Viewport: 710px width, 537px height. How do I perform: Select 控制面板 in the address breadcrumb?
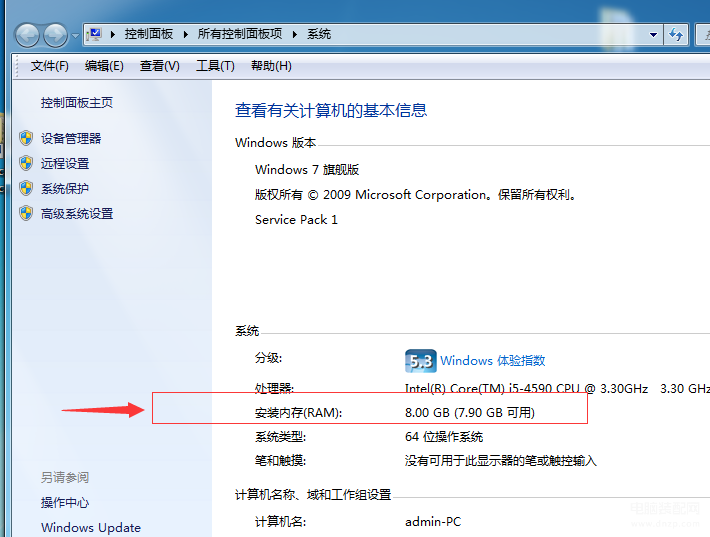[x=149, y=34]
